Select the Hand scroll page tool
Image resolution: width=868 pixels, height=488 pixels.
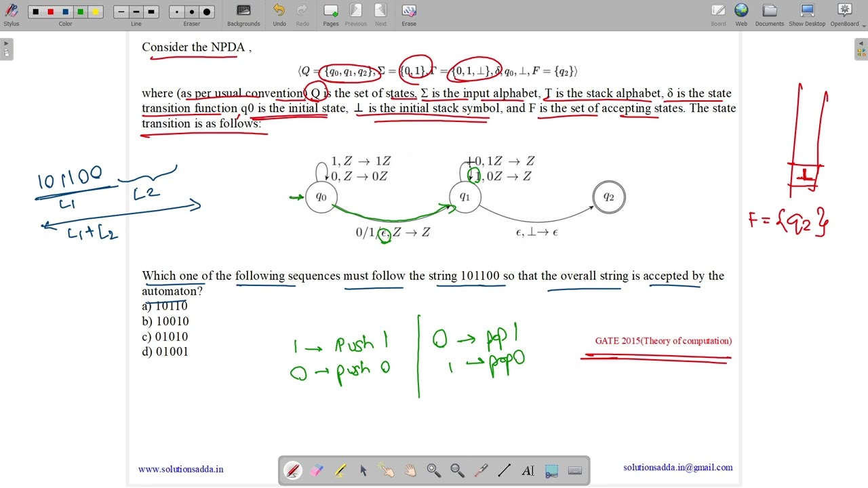click(x=410, y=470)
